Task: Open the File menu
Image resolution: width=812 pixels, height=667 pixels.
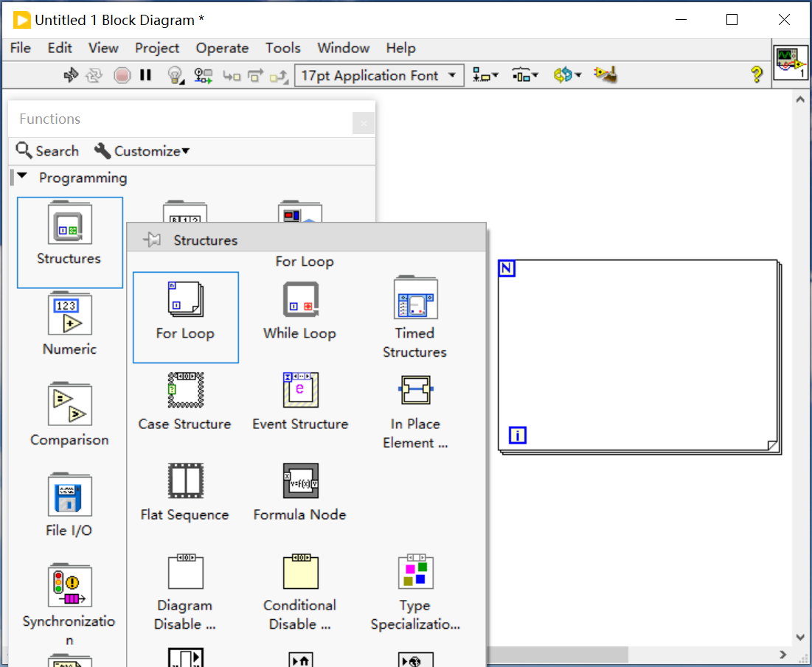Action: click(21, 48)
